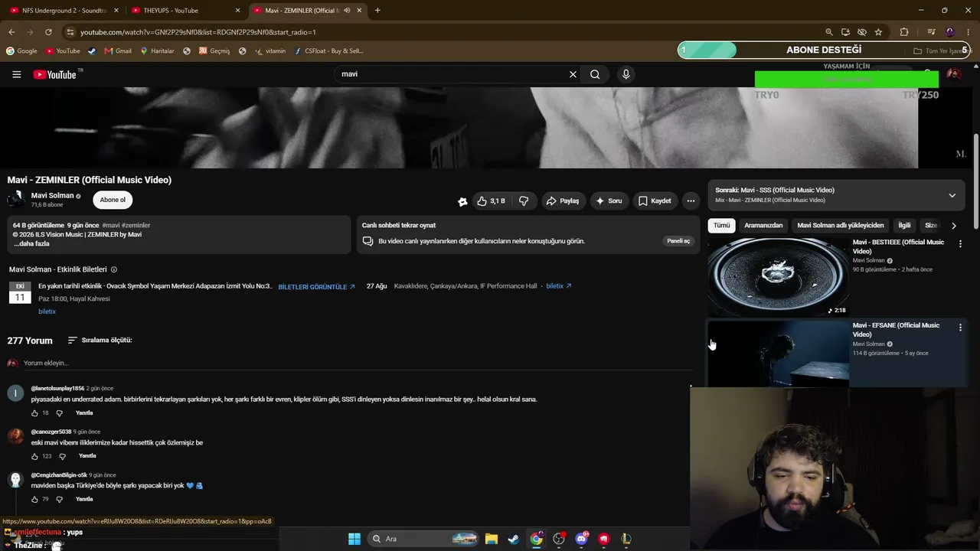Open the title Mavi - BESTIEEE (Official Music Video)

click(898, 246)
